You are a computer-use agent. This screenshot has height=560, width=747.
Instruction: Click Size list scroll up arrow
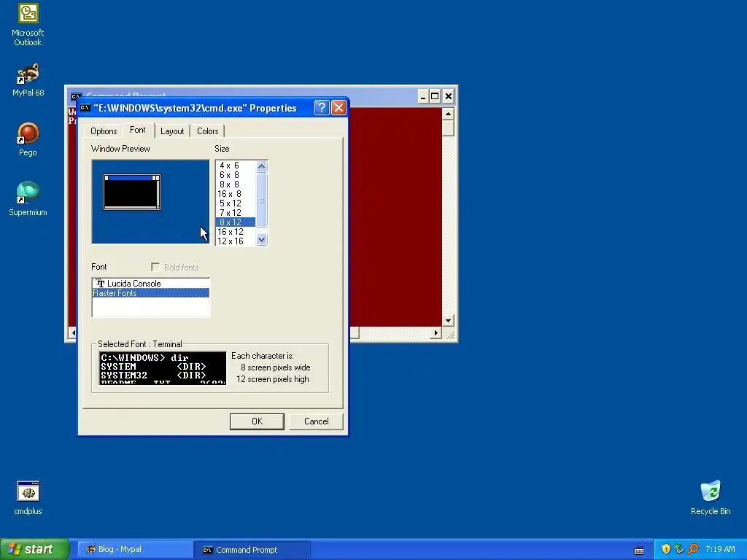(262, 166)
